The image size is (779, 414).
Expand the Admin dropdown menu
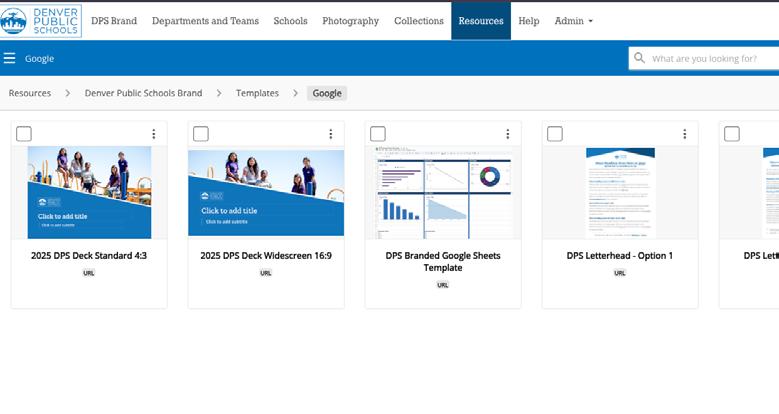[573, 21]
